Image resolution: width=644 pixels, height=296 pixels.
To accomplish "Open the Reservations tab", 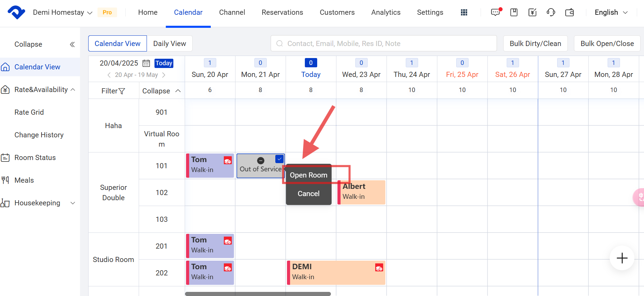I will click(x=282, y=12).
